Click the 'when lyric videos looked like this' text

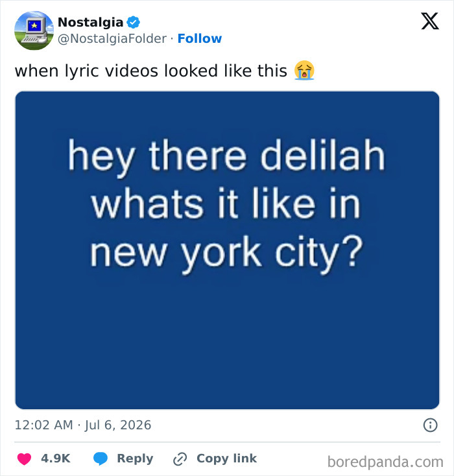[151, 71]
